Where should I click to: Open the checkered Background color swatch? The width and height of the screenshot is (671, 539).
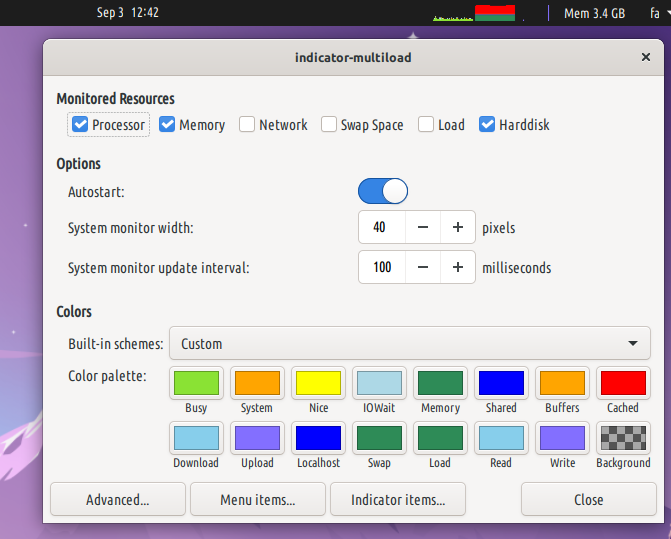pyautogui.click(x=622, y=438)
